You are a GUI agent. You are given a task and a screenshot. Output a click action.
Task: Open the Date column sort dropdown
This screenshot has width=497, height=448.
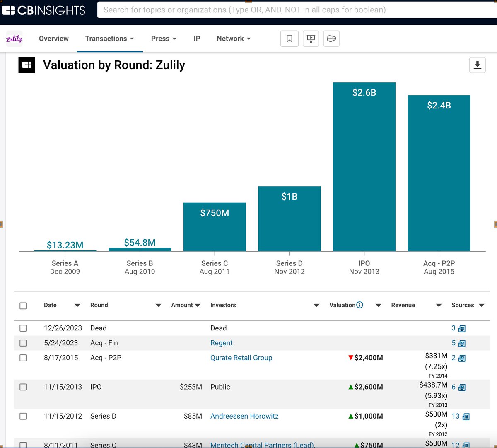click(x=77, y=306)
